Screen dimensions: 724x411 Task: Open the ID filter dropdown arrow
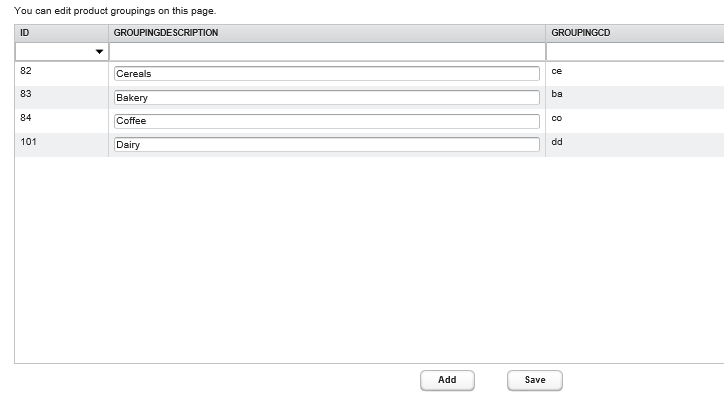[x=99, y=52]
